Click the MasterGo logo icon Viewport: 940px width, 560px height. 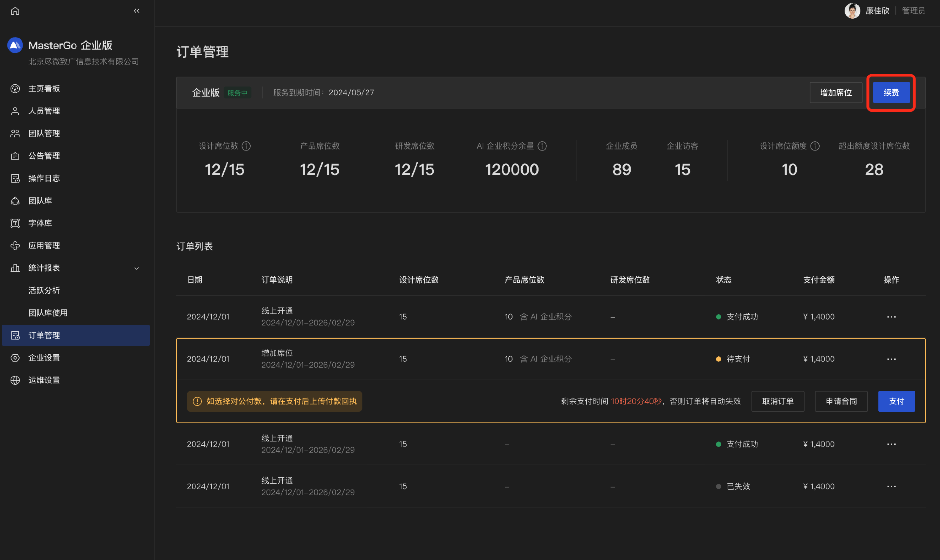pos(15,45)
